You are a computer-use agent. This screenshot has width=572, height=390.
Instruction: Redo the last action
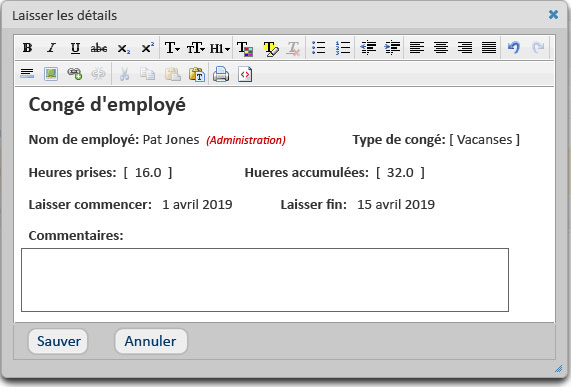538,48
